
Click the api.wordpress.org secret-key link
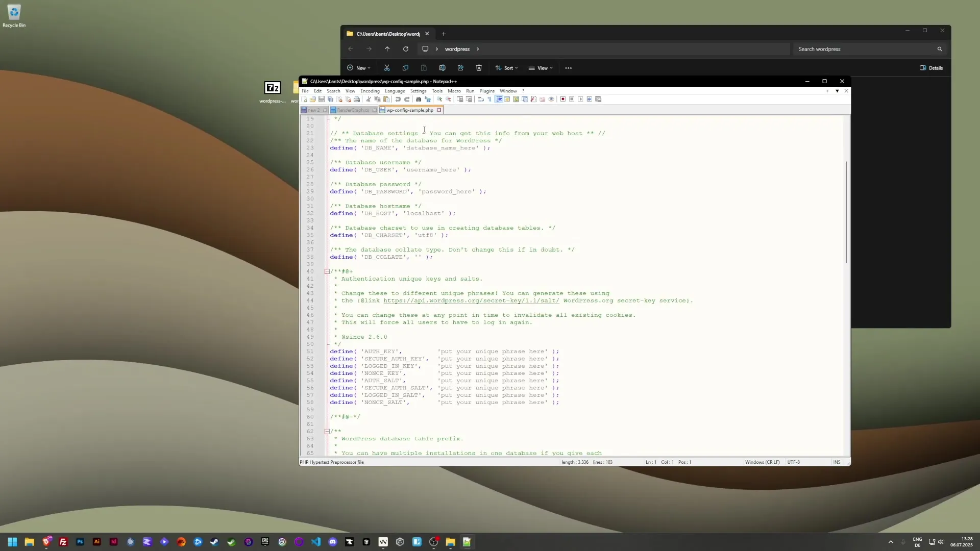coord(471,300)
